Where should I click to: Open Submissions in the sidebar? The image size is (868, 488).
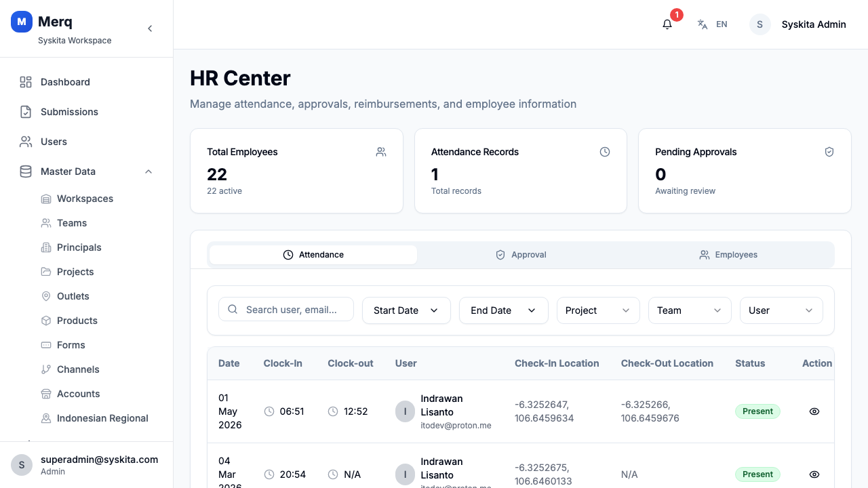point(87,112)
